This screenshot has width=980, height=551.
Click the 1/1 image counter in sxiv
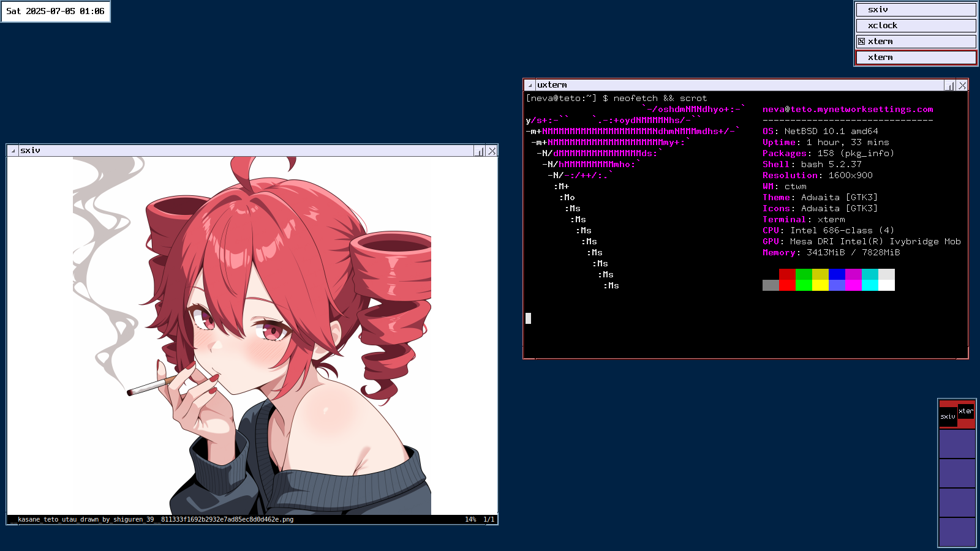[x=489, y=520]
